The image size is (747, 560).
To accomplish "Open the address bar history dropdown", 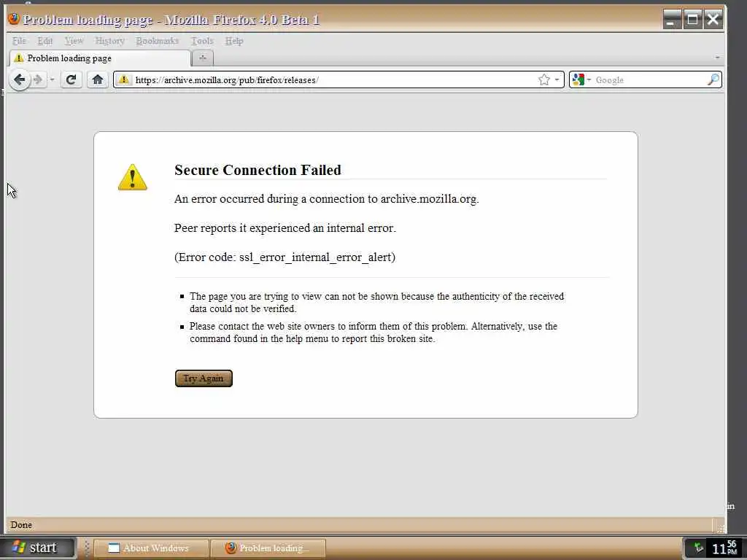I will 557,79.
